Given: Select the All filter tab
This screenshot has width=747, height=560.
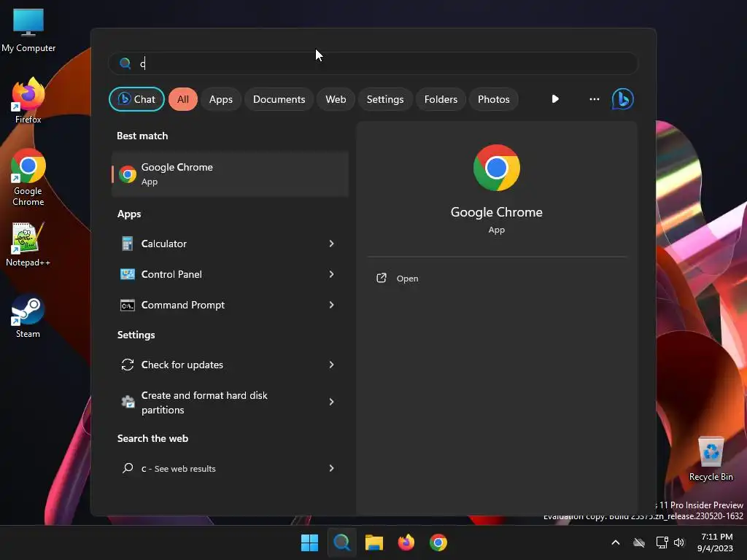Looking at the screenshot, I should 183,99.
